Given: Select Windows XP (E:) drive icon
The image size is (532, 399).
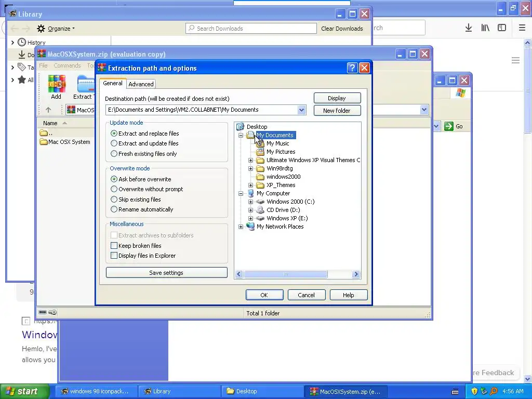Looking at the screenshot, I should (x=260, y=218).
